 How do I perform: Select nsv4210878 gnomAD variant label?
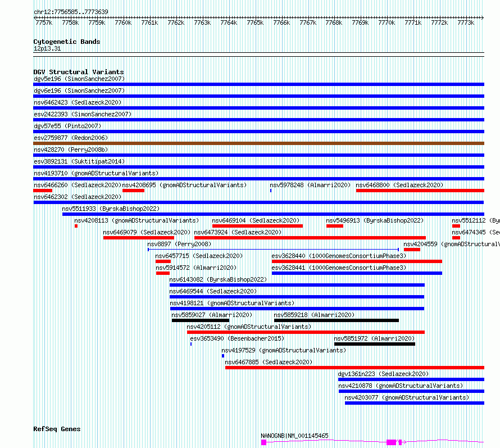pos(401,386)
